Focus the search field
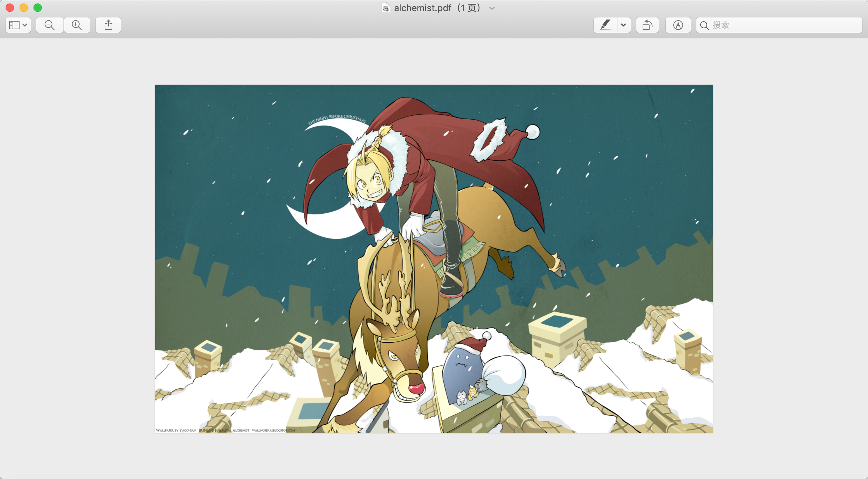 (779, 25)
